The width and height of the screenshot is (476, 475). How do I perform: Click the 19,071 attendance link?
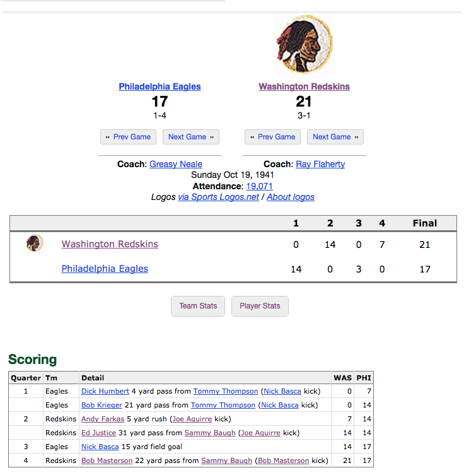260,186
